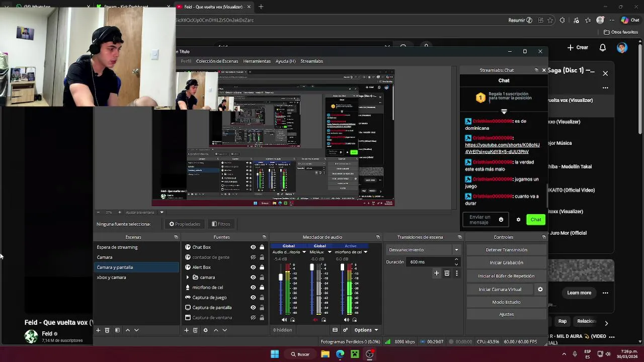Delete selected scene with trash icon in Escenas

[x=107, y=330]
